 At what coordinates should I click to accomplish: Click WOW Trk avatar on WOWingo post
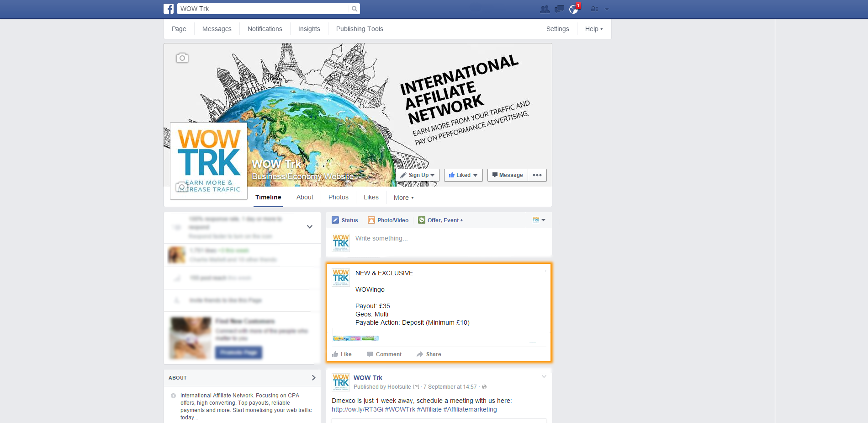pos(341,278)
